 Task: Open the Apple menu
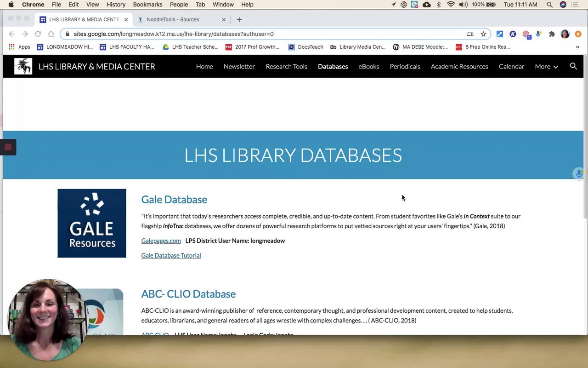tap(11, 5)
